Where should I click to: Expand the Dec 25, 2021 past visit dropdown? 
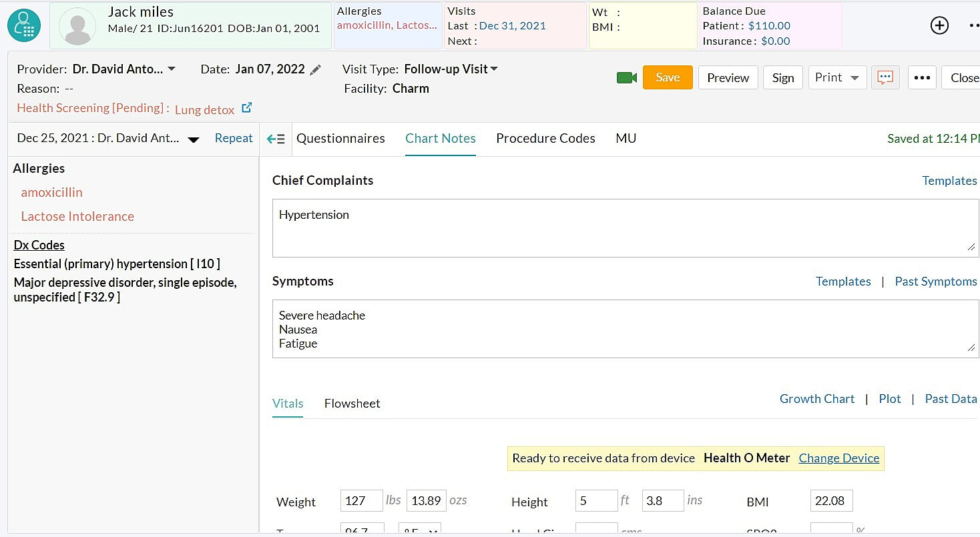[194, 139]
